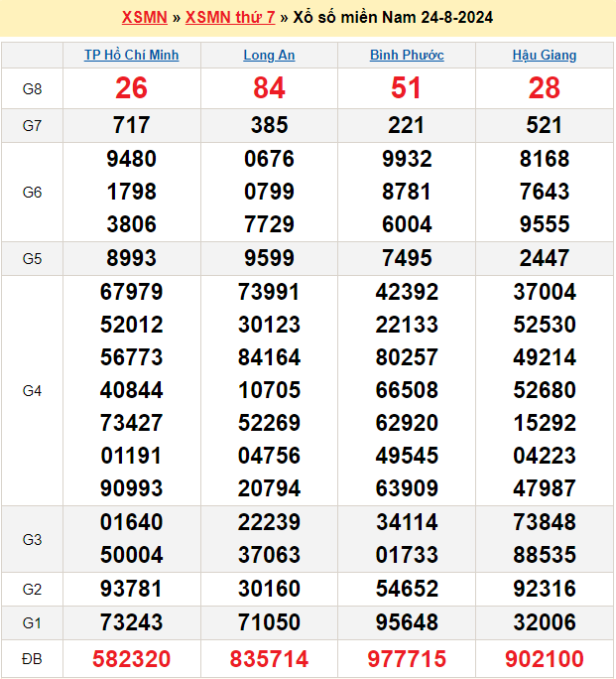Select Long An special prize 835714
The height and width of the screenshot is (679, 616).
(269, 658)
